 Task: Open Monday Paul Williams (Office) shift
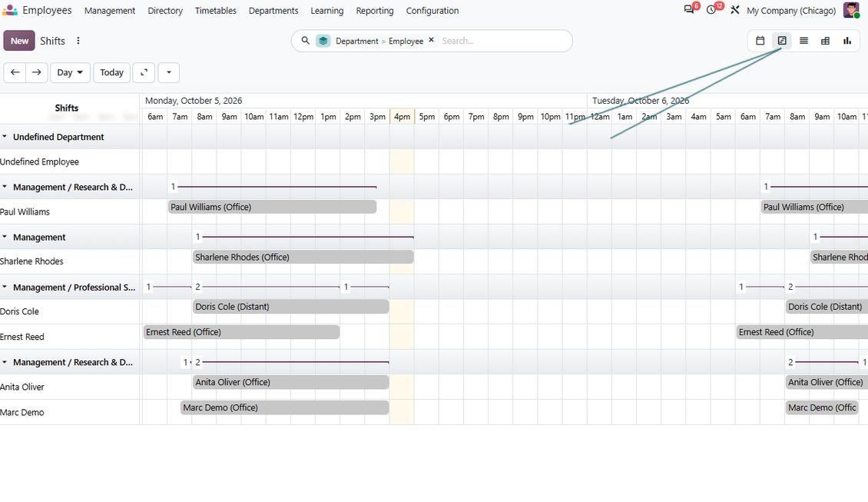[273, 207]
